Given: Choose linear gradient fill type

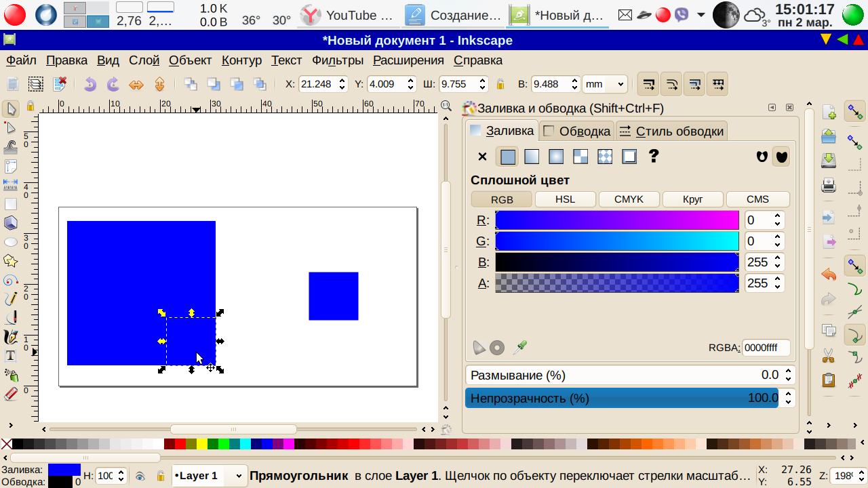Looking at the screenshot, I should point(532,157).
